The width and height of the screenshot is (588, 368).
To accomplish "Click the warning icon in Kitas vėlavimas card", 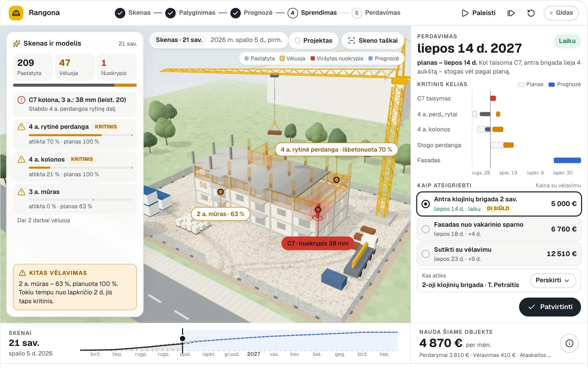I will tap(22, 273).
